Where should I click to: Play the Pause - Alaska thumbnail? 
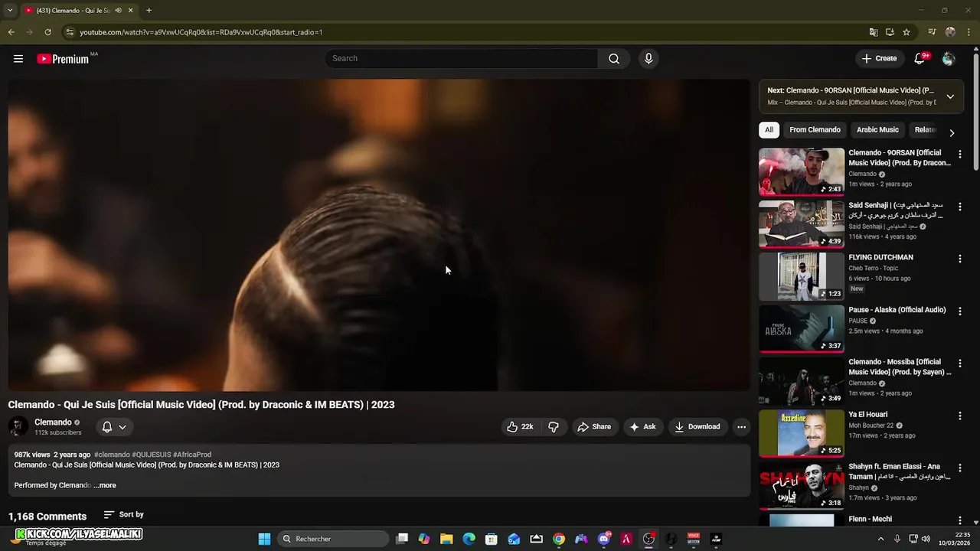802,329
